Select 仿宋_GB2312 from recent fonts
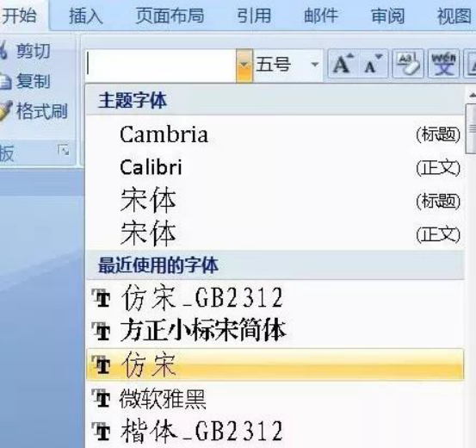 click(x=275, y=298)
